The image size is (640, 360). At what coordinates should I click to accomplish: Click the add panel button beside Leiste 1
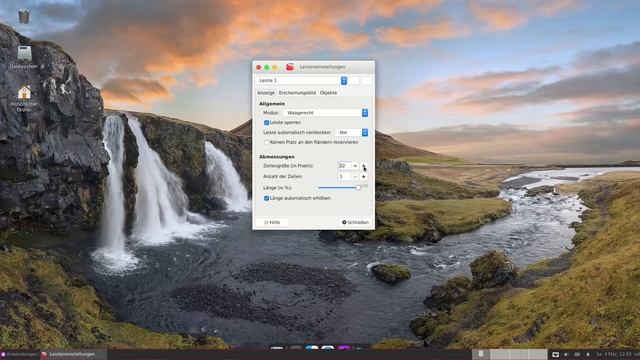pyautogui.click(x=354, y=80)
